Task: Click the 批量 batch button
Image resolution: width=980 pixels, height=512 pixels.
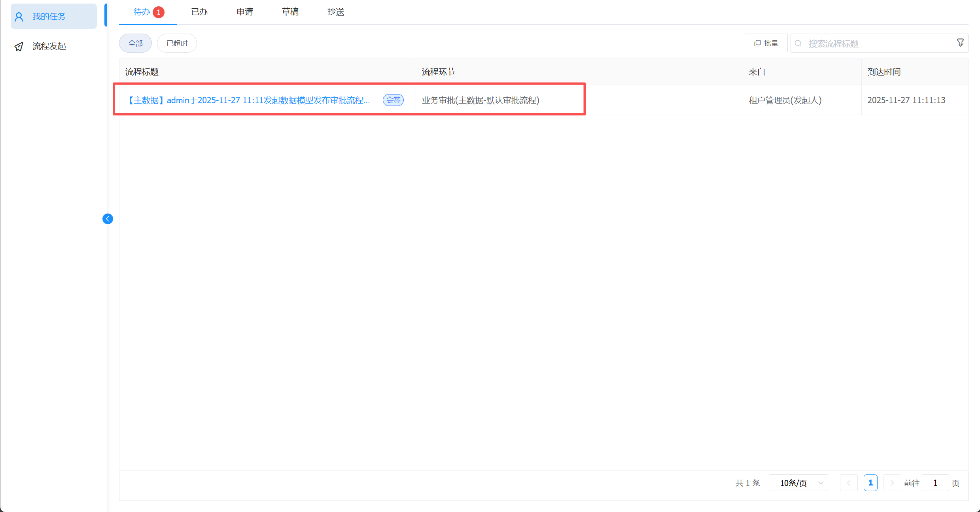Action: pyautogui.click(x=766, y=43)
